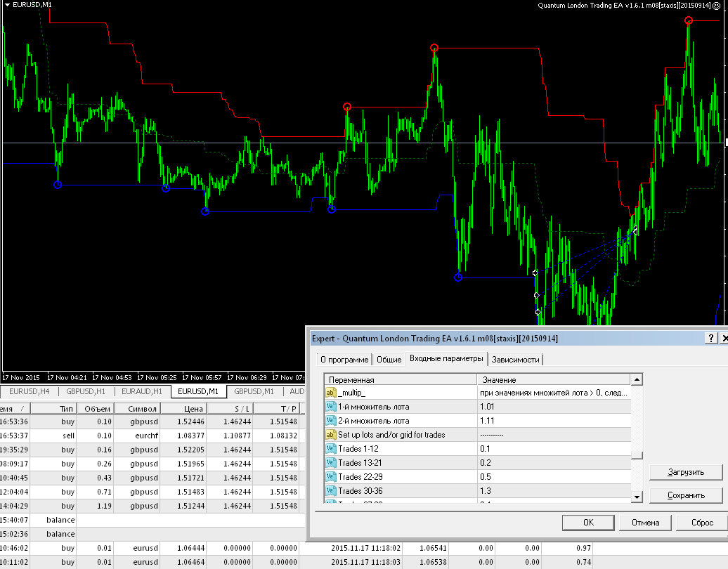The image size is (728, 569).
Task: Select gbpusd buy row with volume 1.19
Action: pyautogui.click(x=152, y=506)
